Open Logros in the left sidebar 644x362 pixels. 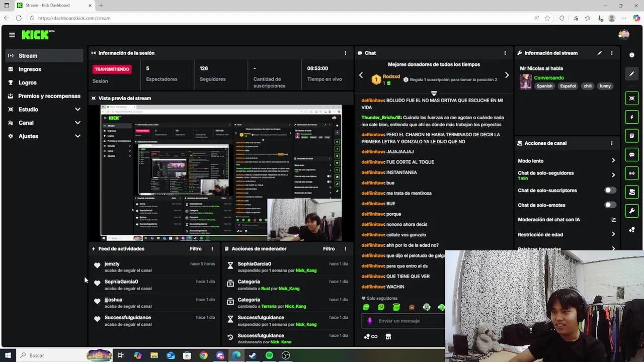(44, 82)
